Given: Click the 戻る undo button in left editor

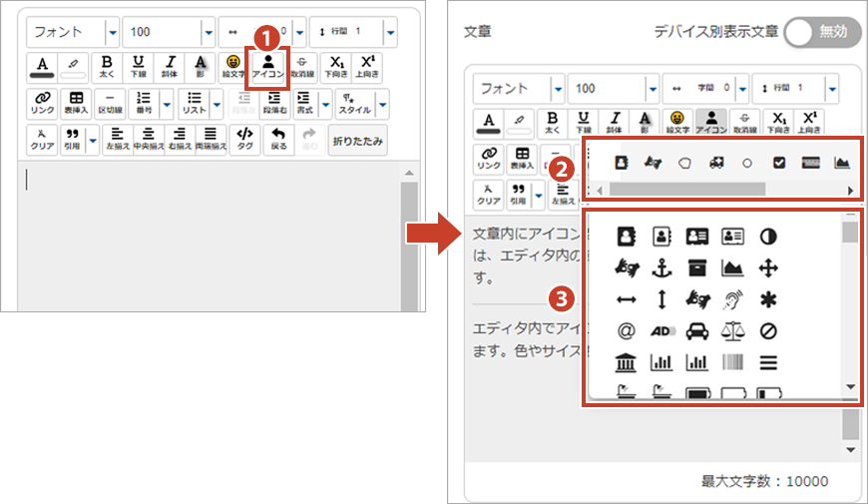Looking at the screenshot, I should point(277,139).
